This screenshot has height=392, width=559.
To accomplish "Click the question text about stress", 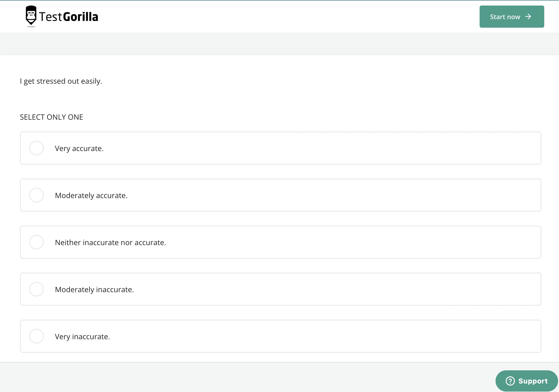I will tap(61, 81).
